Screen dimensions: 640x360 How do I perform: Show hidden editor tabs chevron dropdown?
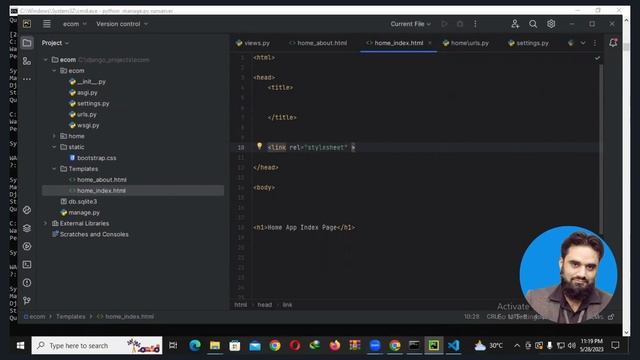583,43
